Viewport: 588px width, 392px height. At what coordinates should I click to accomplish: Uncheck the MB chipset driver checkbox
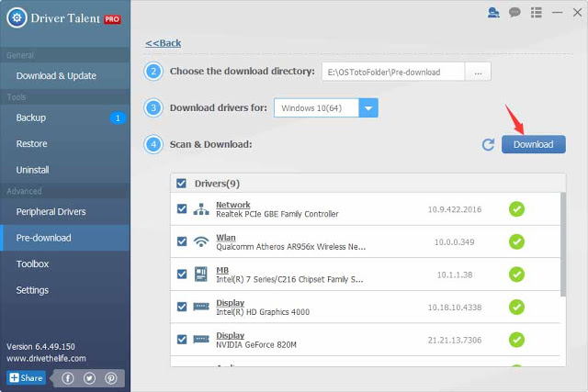[182, 274]
